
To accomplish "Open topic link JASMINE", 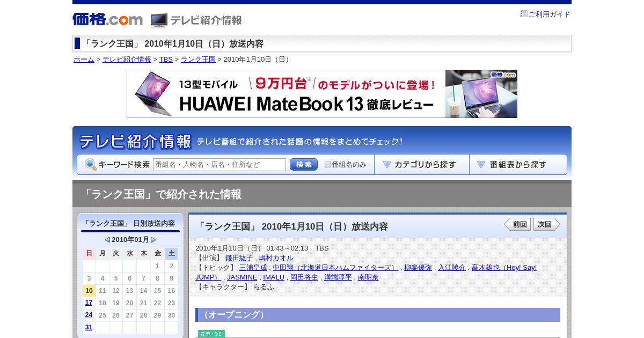I will tap(242, 277).
